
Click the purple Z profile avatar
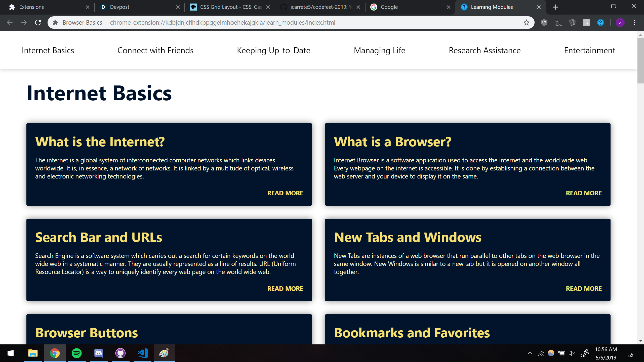click(620, 23)
